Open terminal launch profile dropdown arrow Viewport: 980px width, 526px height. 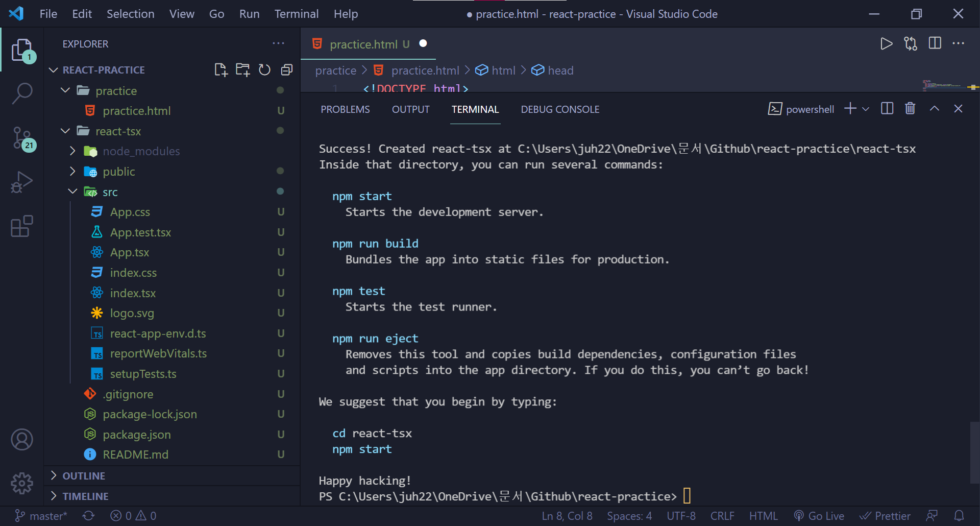click(866, 109)
